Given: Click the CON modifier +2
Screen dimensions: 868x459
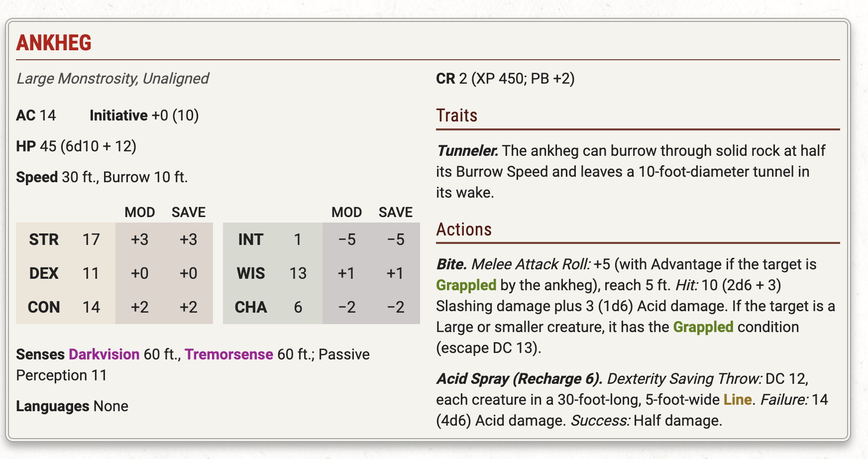Looking at the screenshot, I should click(140, 307).
